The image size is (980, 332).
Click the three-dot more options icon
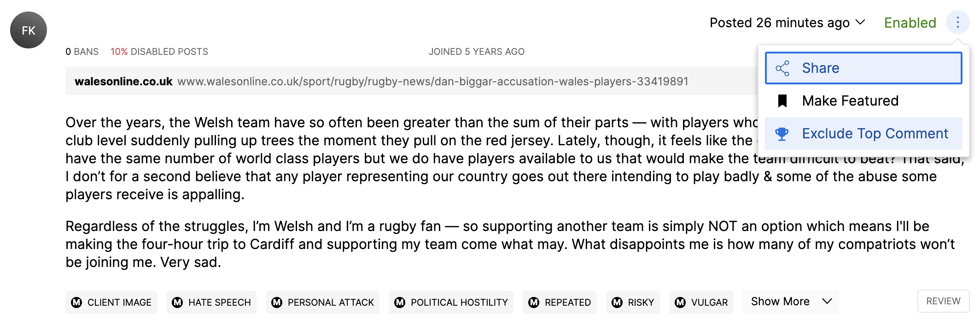click(957, 22)
